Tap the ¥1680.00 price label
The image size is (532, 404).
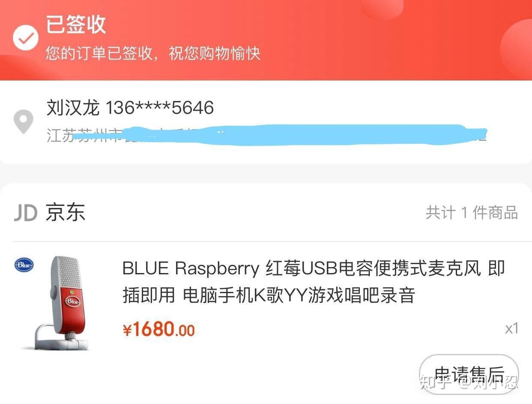158,330
